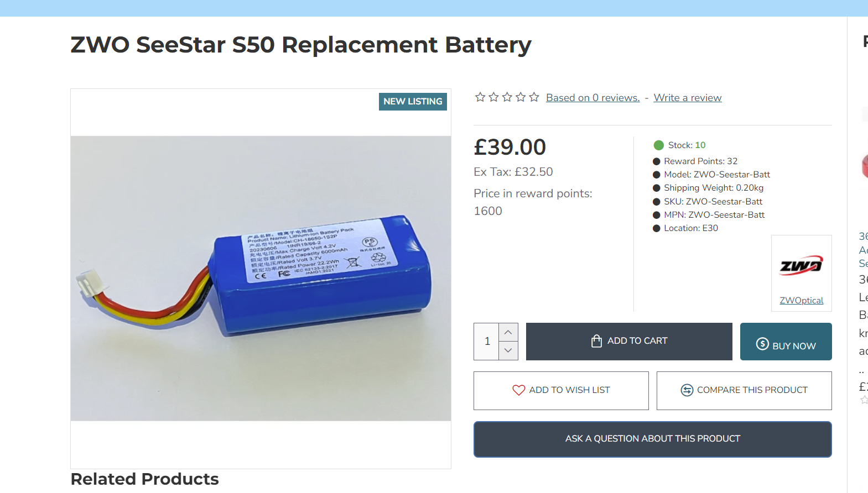Screen dimensions: 868x493
Task: Open the 'Based on 0 reviews' link
Action: click(592, 98)
